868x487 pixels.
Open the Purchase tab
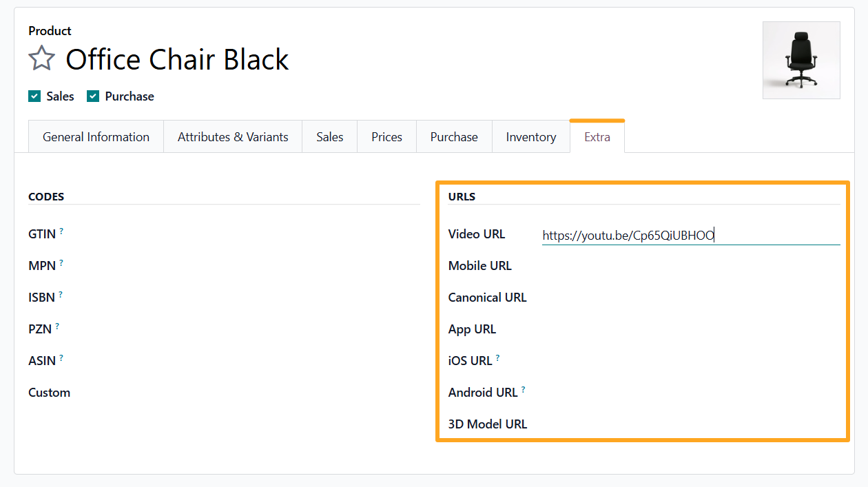pyautogui.click(x=454, y=136)
